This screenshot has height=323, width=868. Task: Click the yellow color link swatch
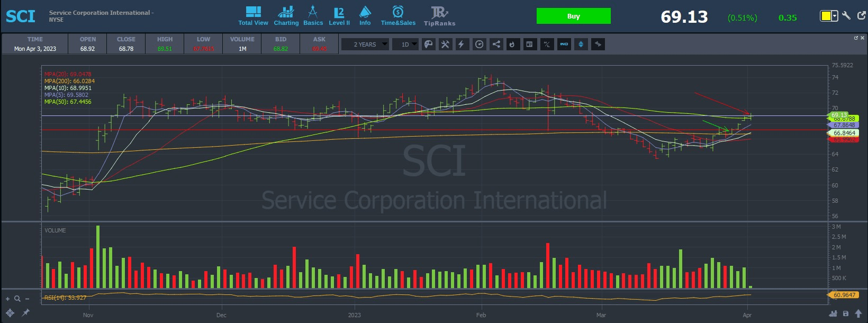tap(826, 16)
